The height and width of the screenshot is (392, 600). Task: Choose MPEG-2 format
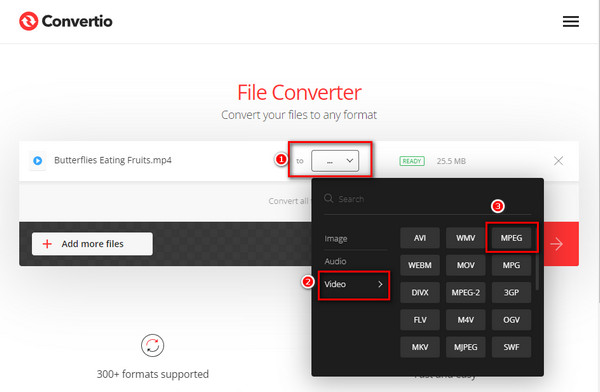click(466, 292)
